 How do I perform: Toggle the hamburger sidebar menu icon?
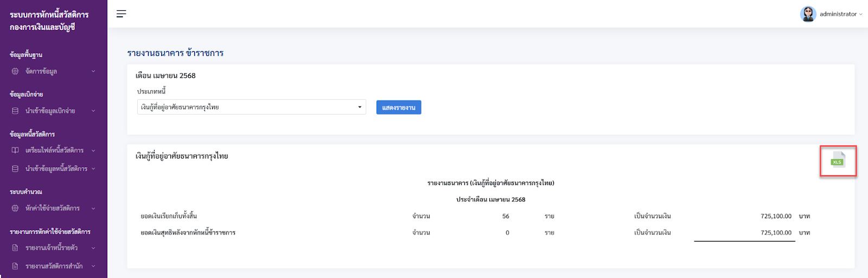121,14
